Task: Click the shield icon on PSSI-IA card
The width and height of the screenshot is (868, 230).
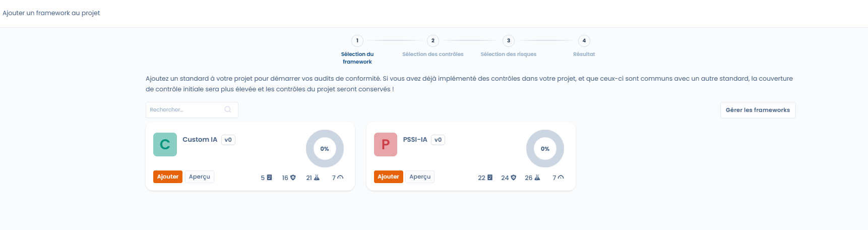Action: click(x=514, y=178)
